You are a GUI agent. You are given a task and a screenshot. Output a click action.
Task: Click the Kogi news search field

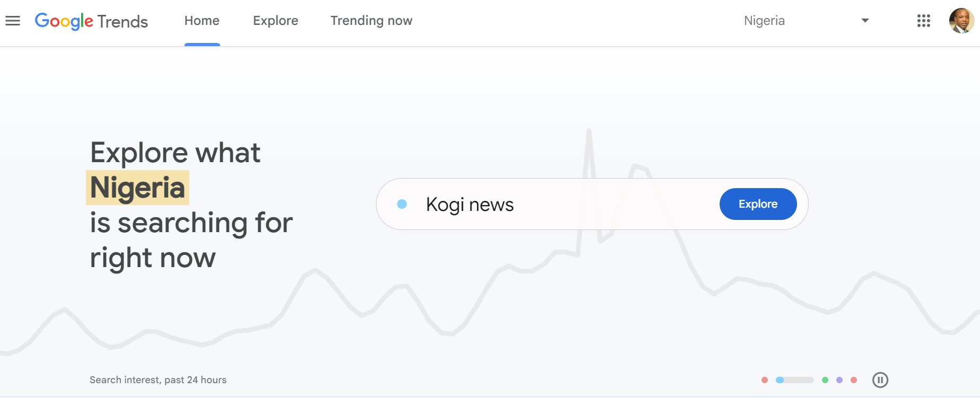click(x=557, y=204)
